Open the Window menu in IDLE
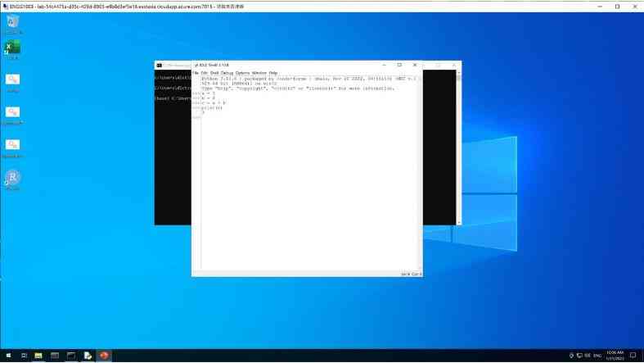Screen dimensions: 644x363 [x=259, y=73]
